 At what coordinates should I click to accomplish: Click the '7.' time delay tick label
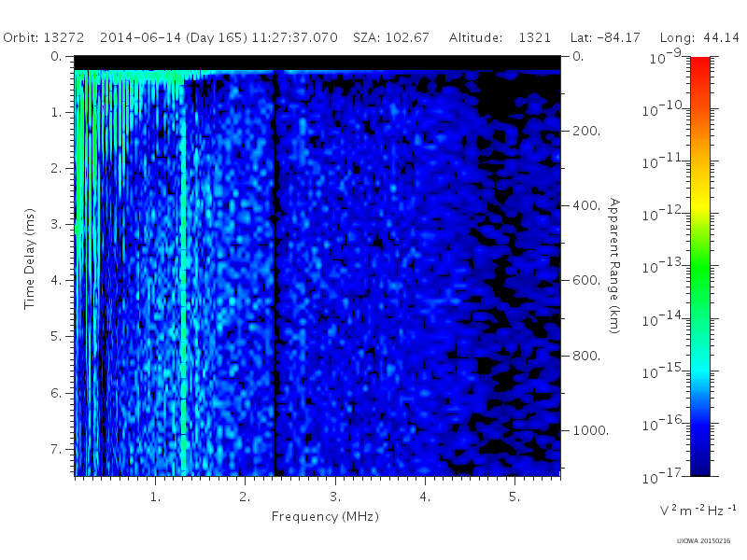pyautogui.click(x=56, y=449)
